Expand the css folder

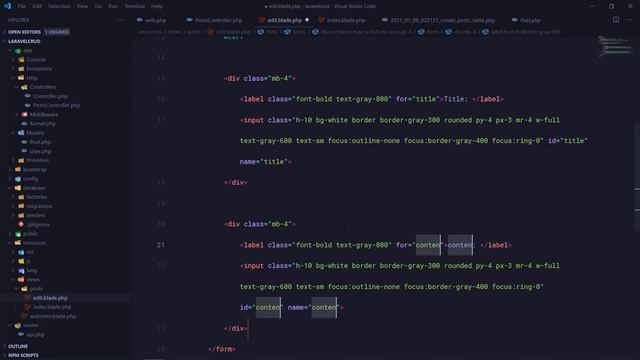[30, 252]
